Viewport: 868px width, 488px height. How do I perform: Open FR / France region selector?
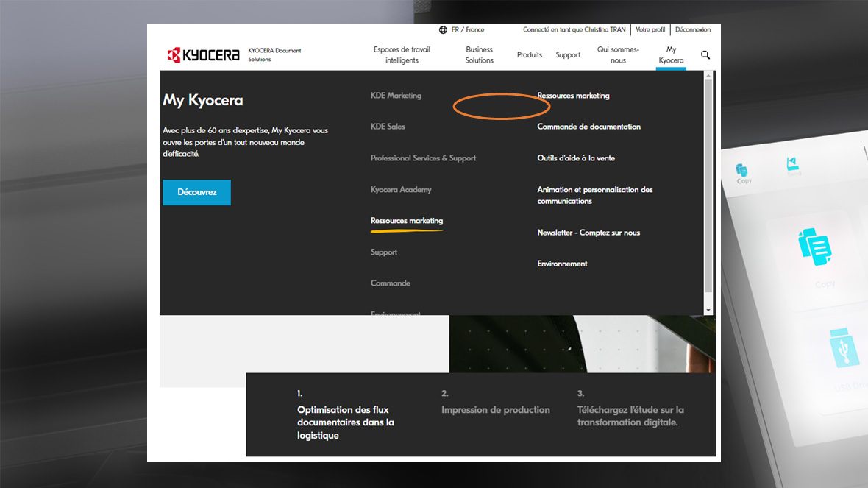pyautogui.click(x=468, y=30)
